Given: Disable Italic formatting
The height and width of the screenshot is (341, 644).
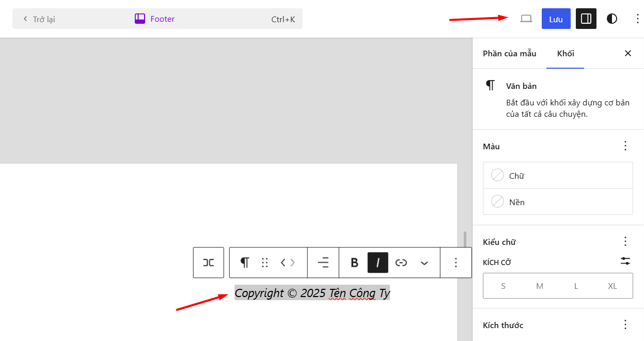Looking at the screenshot, I should pyautogui.click(x=378, y=262).
